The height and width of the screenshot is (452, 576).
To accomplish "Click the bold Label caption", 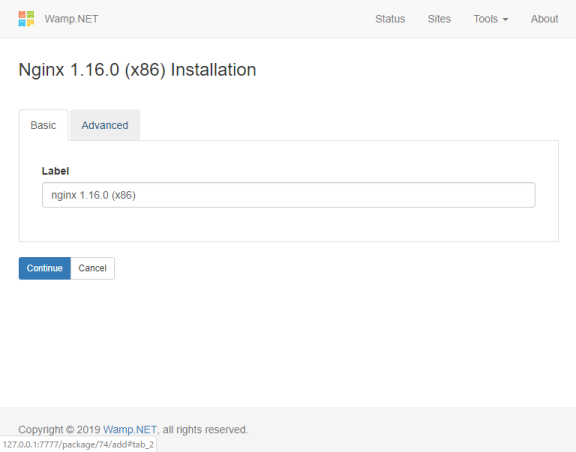I will (x=55, y=171).
